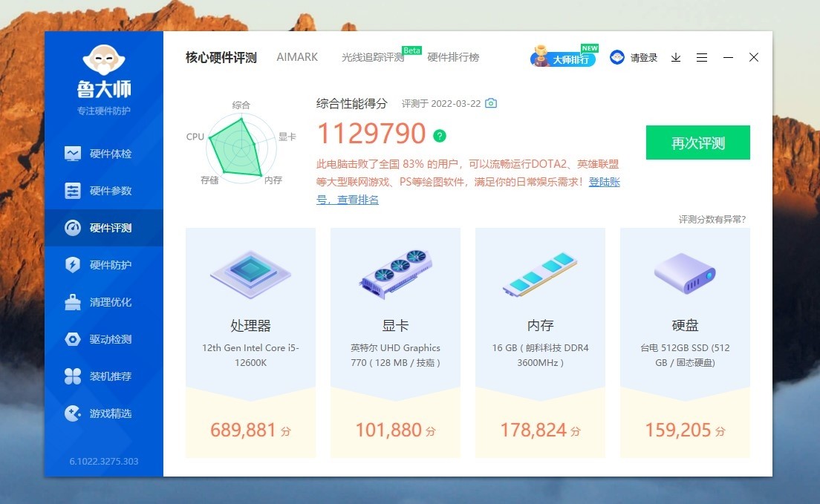Click the download arrow icon in the title bar
The width and height of the screenshot is (820, 504).
(675, 57)
